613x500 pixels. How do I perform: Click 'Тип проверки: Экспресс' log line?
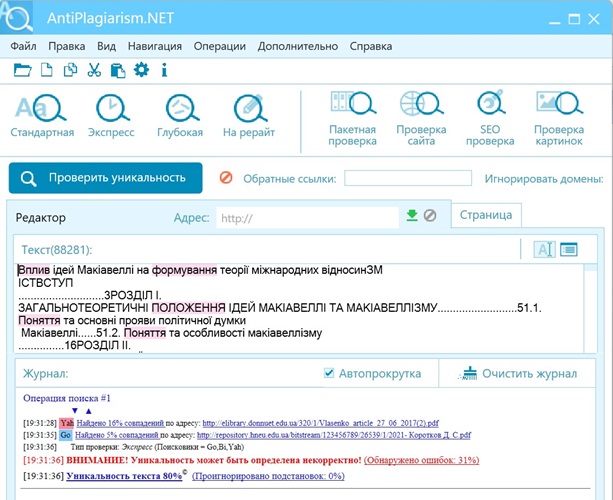157,447
